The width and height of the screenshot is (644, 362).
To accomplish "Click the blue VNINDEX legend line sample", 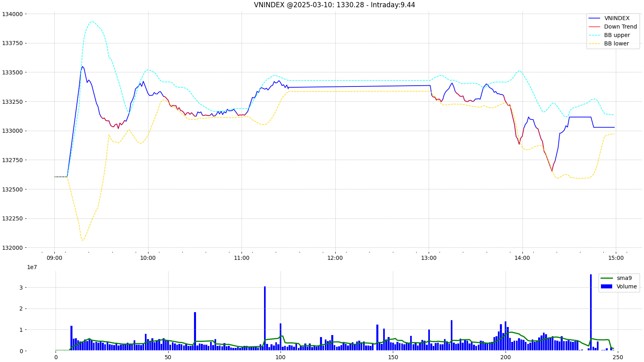I will (594, 19).
